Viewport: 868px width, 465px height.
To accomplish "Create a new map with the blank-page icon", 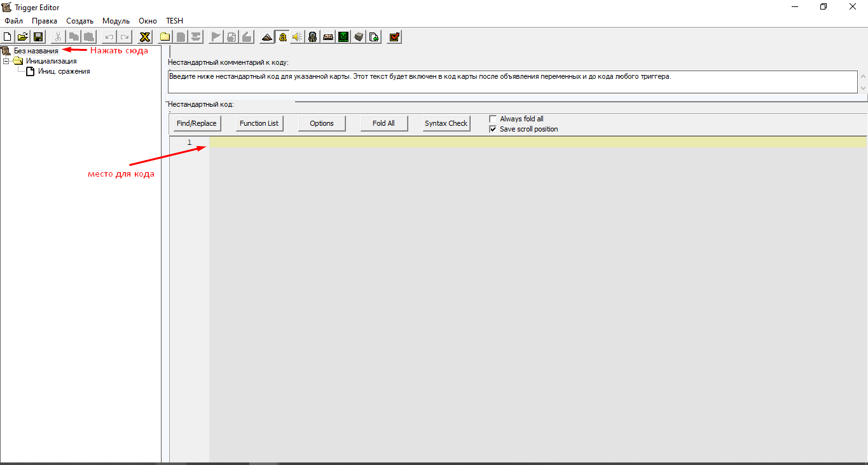I will click(8, 37).
